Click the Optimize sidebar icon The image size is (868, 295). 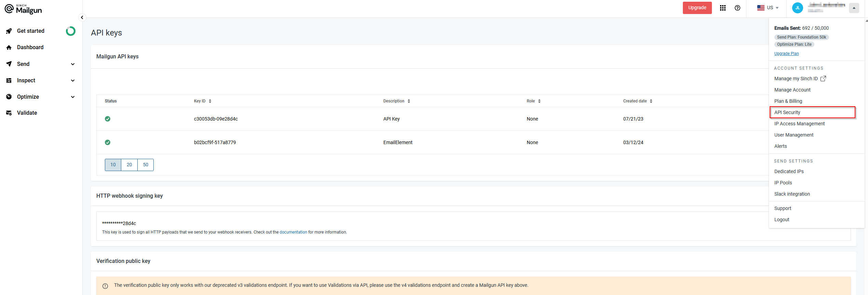(x=9, y=97)
